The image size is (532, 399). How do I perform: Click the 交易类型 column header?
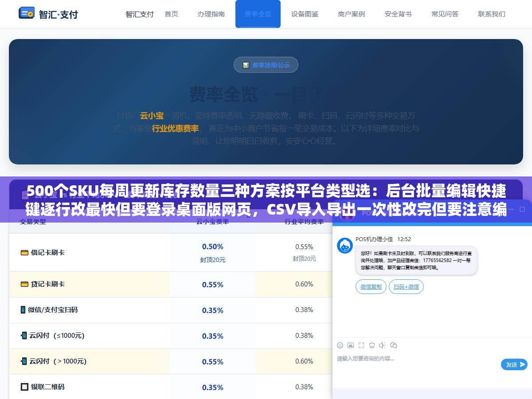pyautogui.click(x=33, y=222)
